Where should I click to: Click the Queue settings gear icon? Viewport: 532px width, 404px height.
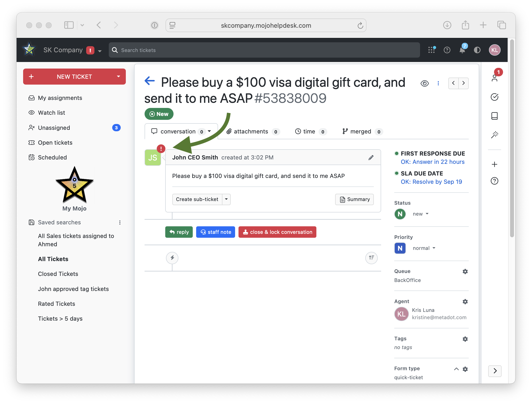coord(465,271)
